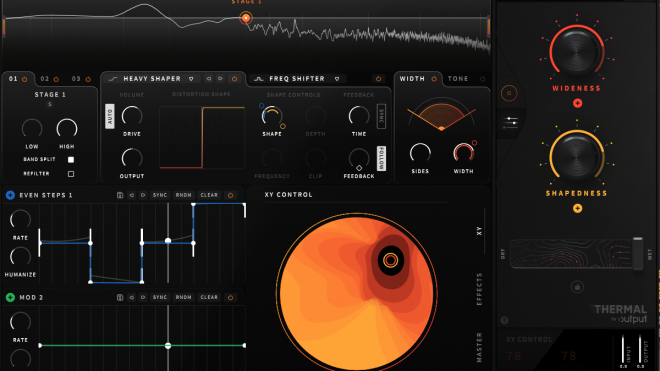Click the heavy shaper OUTPUT knob

click(132, 158)
